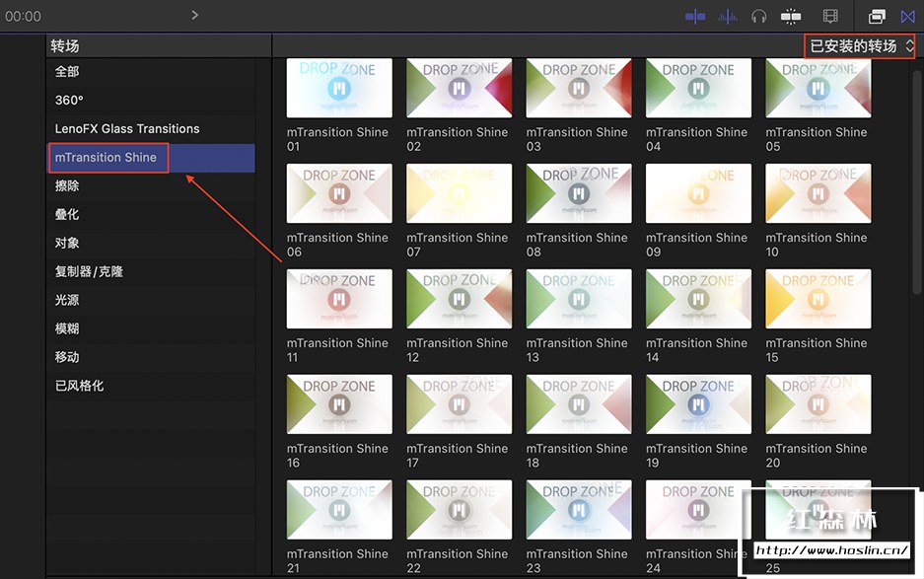Select the 全部 category
This screenshot has width=924, height=579.
[151, 72]
